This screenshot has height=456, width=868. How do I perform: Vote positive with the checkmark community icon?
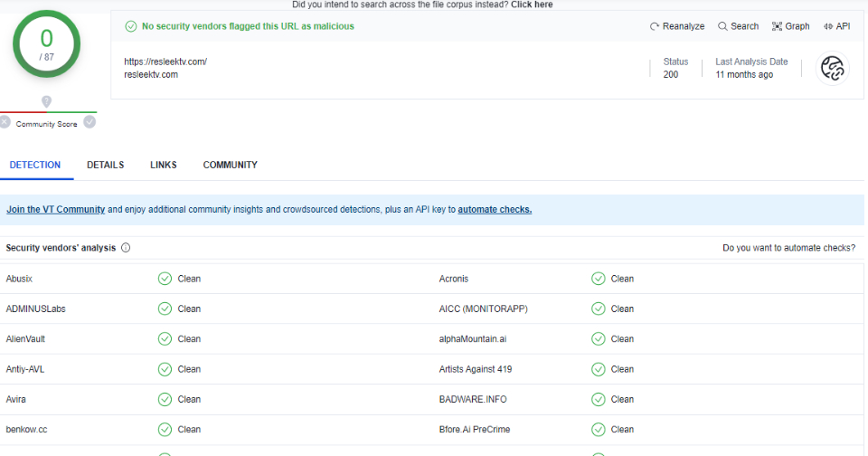90,122
